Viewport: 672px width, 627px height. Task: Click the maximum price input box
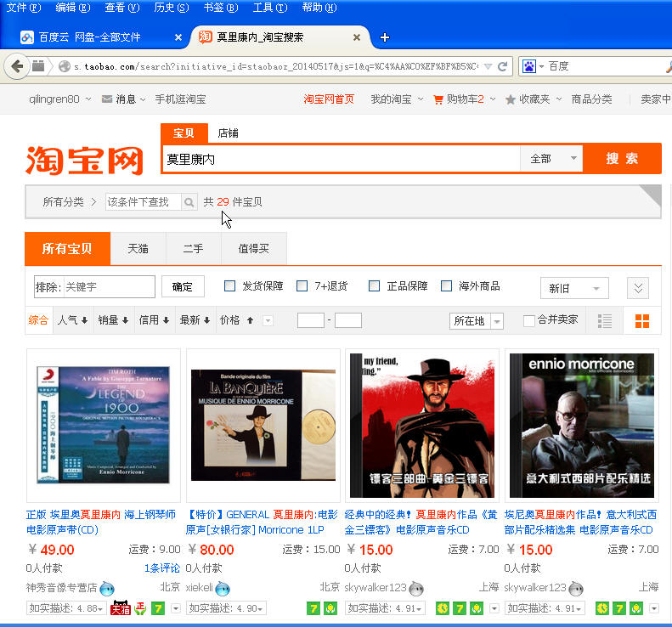click(x=348, y=320)
